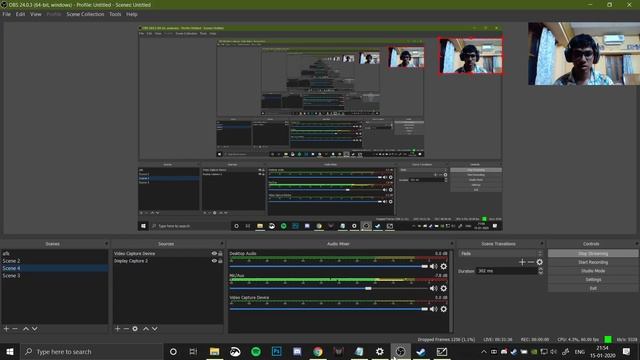Lock the Display Capture 2 source

[220, 261]
